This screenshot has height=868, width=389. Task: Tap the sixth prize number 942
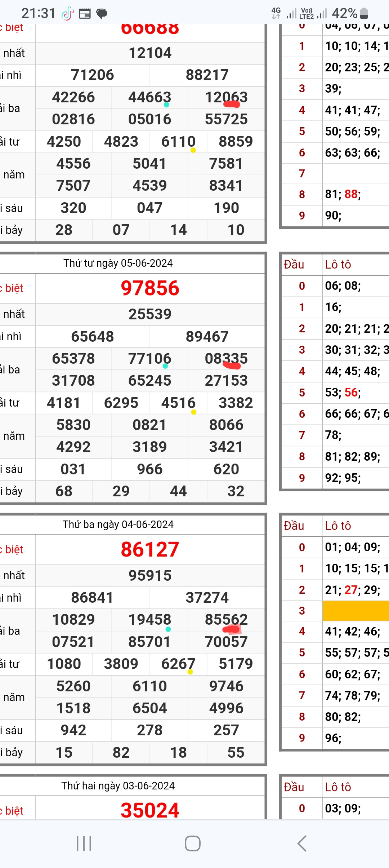(x=73, y=730)
